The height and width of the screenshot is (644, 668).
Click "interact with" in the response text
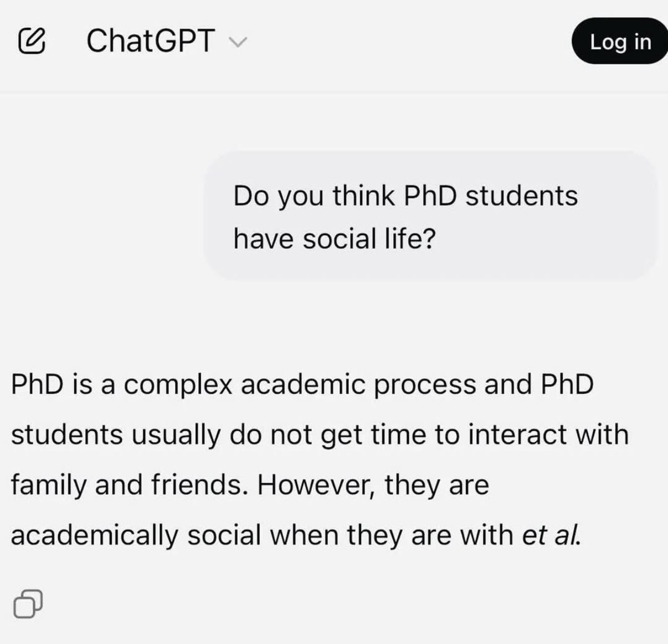tap(548, 435)
